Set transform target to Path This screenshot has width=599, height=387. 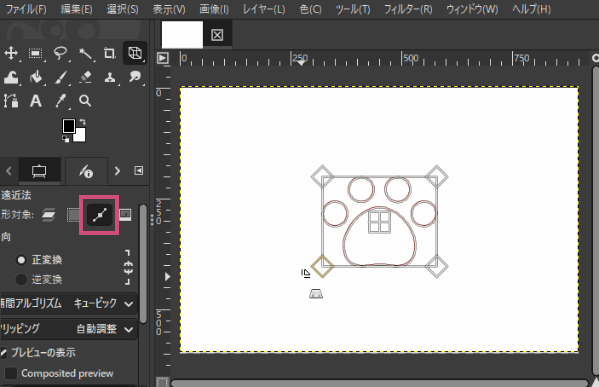click(x=99, y=215)
